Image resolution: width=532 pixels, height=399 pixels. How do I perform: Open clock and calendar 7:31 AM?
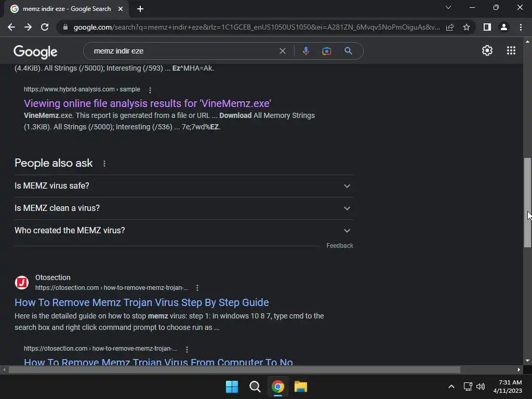[x=508, y=387]
